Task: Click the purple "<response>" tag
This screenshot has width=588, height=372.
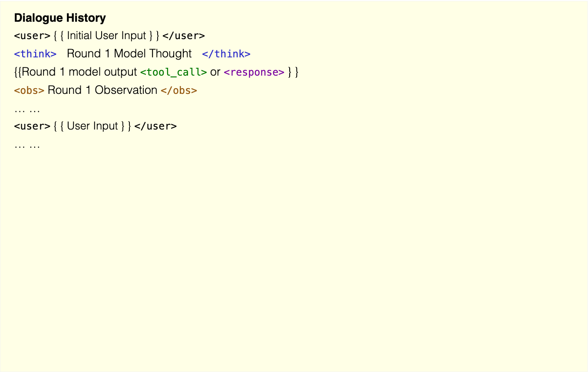Action: (x=254, y=72)
